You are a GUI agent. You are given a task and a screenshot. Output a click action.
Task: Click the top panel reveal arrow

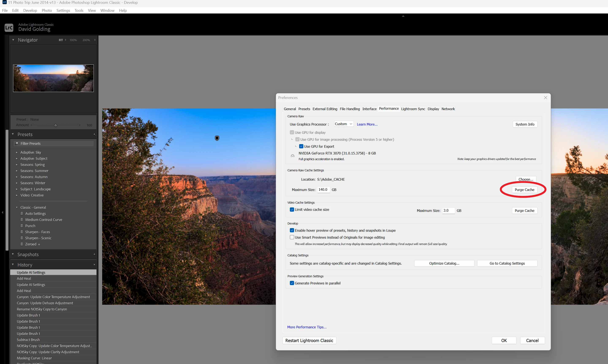403,16
